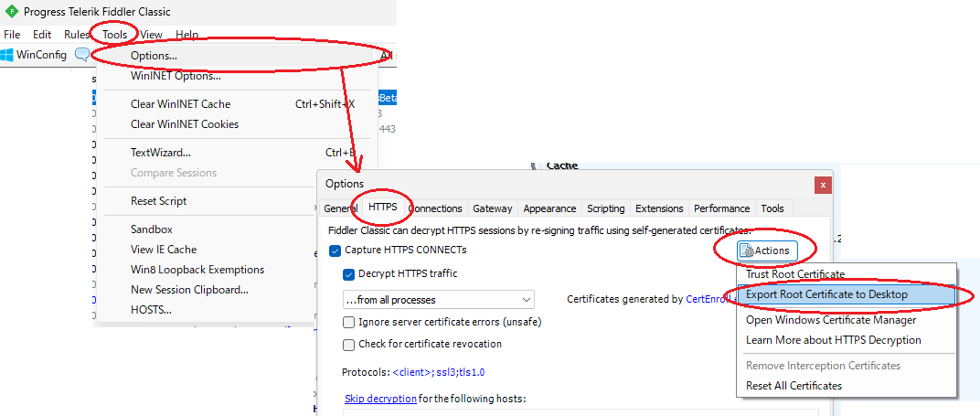Click the Fiddler app logo icon
The height and width of the screenshot is (416, 980).
11,12
